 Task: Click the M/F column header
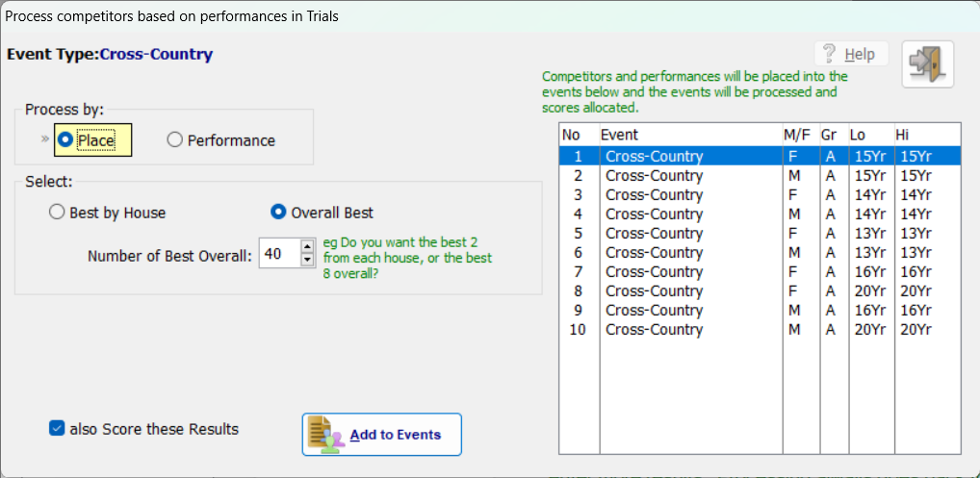[x=801, y=135]
